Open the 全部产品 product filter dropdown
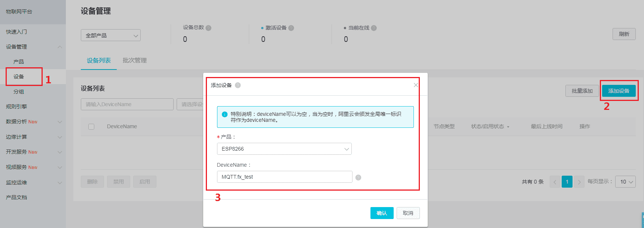 (110, 35)
